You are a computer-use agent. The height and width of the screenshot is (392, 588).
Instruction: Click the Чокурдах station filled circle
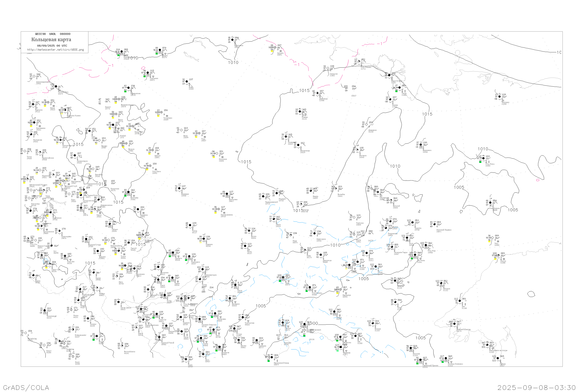499,97
